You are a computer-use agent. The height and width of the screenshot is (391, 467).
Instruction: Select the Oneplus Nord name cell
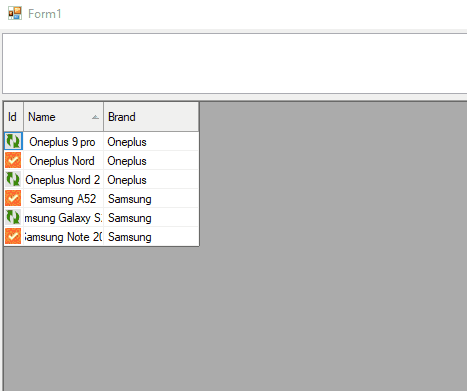[63, 160]
